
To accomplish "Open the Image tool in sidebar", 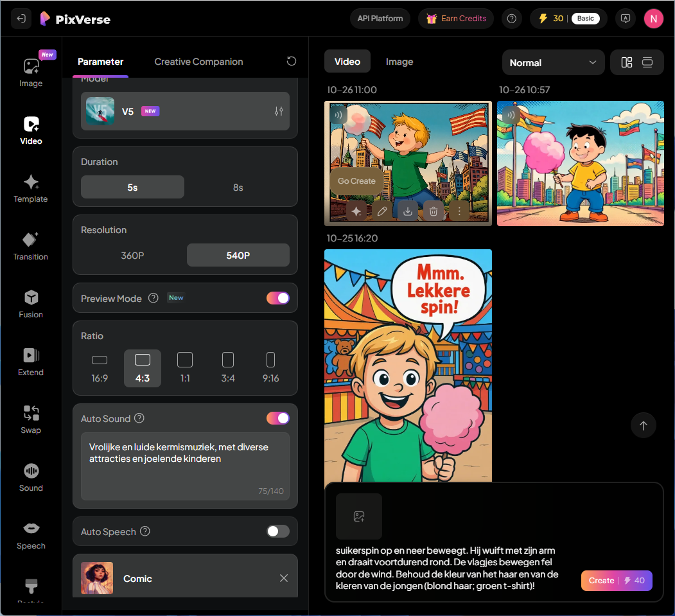I will click(31, 73).
